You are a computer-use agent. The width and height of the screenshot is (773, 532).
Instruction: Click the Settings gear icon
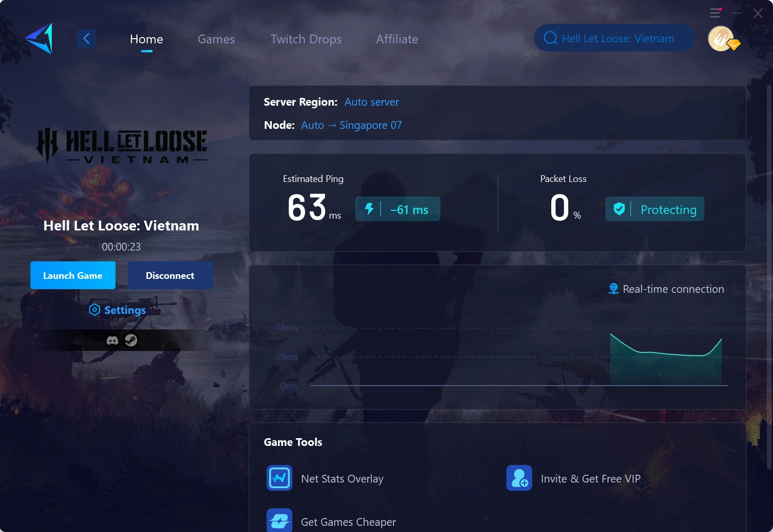click(94, 310)
